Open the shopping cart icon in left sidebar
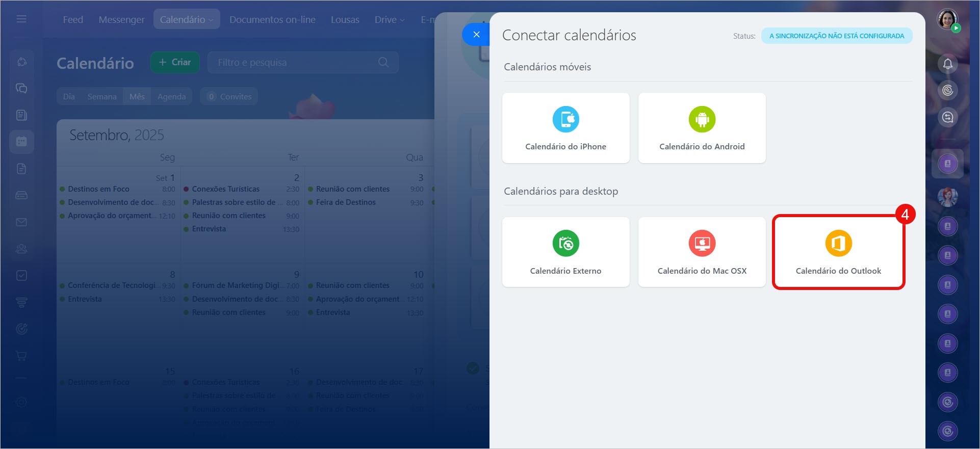 pyautogui.click(x=21, y=356)
